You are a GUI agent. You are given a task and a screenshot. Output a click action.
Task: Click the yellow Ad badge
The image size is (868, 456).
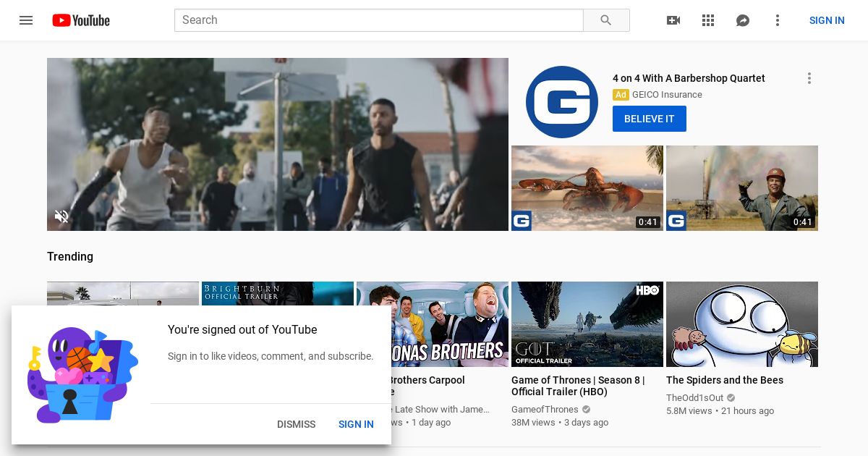click(x=621, y=95)
